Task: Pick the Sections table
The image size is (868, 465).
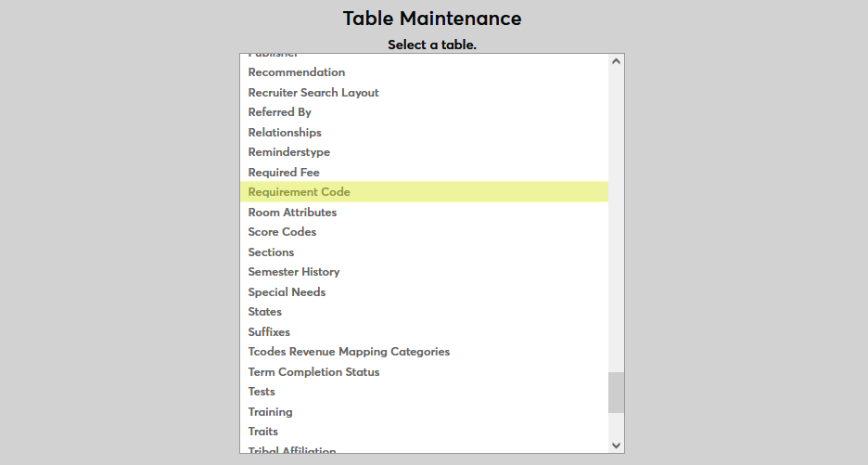Action: pos(271,252)
